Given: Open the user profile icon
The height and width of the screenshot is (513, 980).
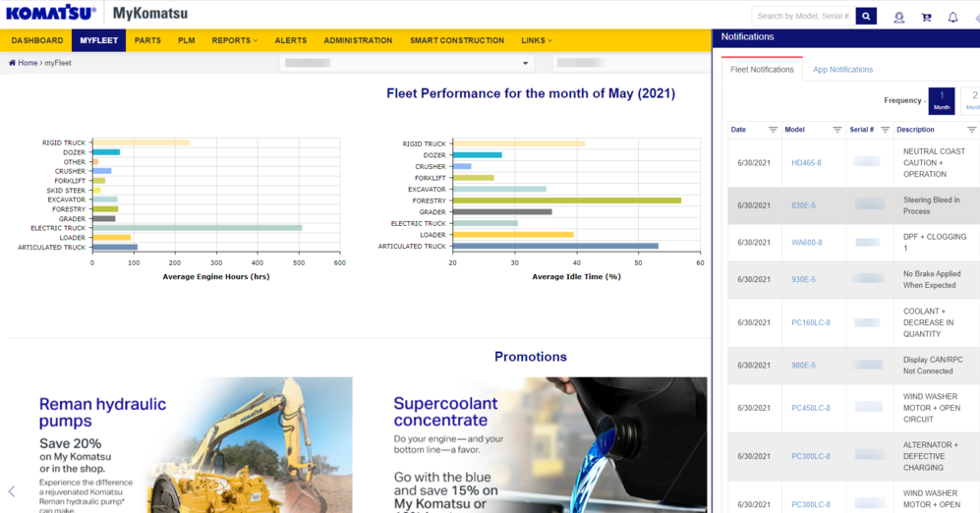Looking at the screenshot, I should pos(898,18).
